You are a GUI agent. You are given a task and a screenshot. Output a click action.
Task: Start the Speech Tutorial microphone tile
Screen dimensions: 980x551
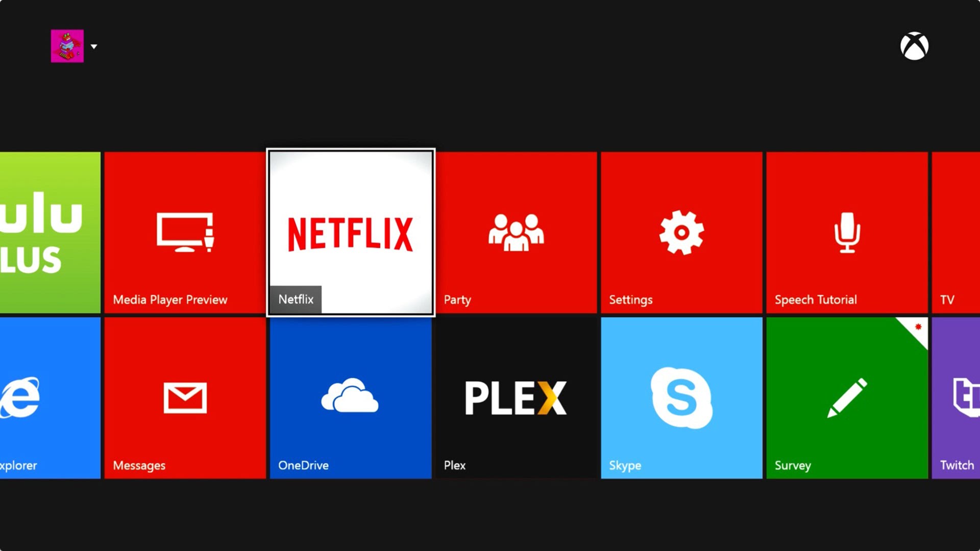pos(847,233)
